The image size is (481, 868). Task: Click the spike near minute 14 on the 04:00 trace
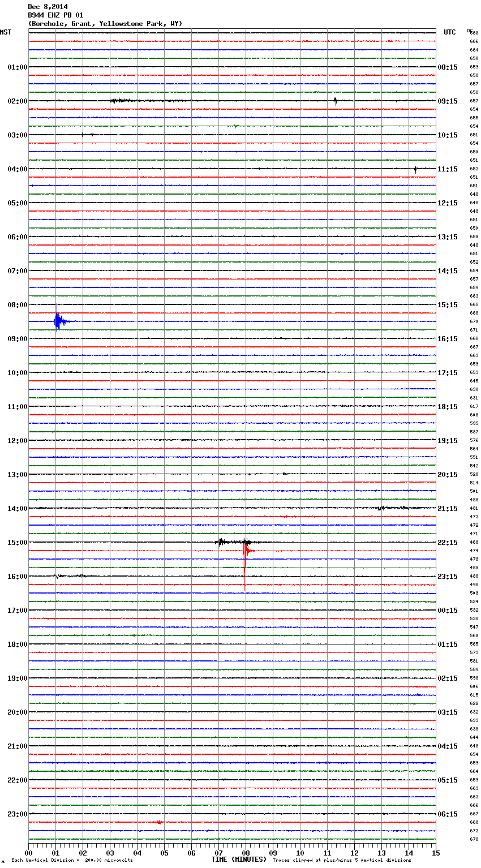click(415, 169)
